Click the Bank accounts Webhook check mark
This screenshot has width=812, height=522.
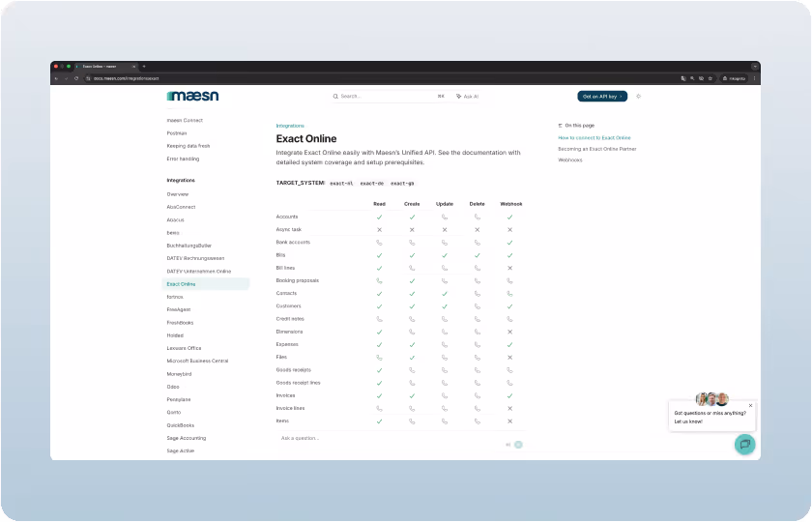(510, 243)
